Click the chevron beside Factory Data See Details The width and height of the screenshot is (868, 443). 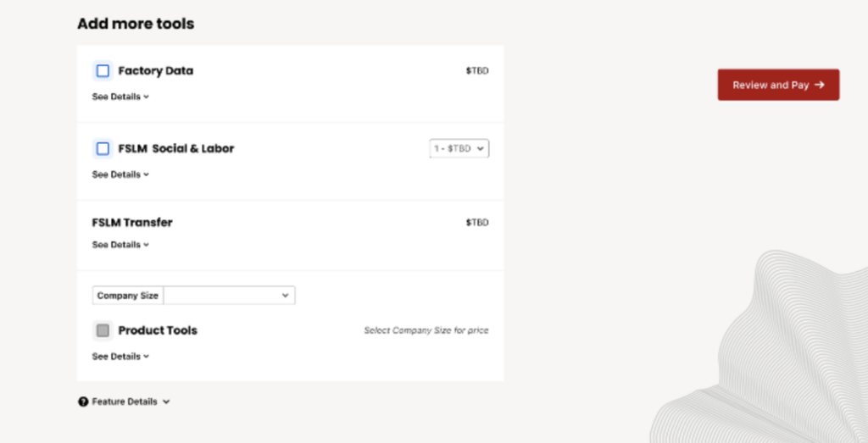(146, 97)
